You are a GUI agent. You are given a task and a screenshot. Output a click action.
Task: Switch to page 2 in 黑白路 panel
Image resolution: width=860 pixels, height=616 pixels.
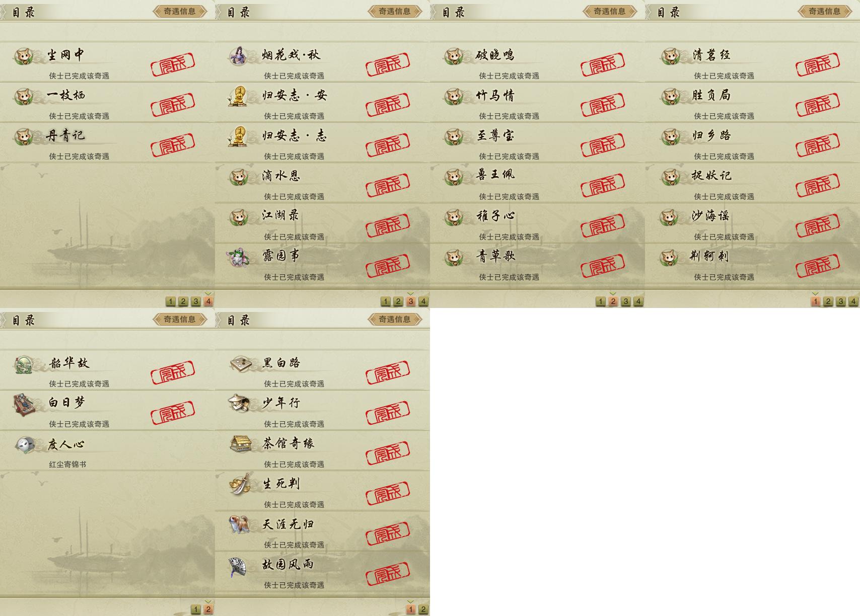point(423,609)
